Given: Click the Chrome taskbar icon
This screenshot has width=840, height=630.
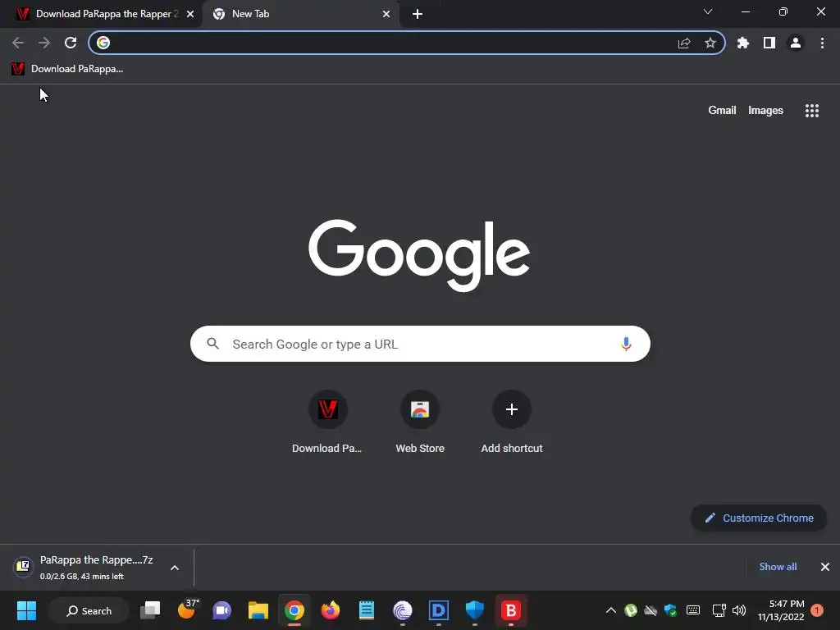Looking at the screenshot, I should coord(294,610).
